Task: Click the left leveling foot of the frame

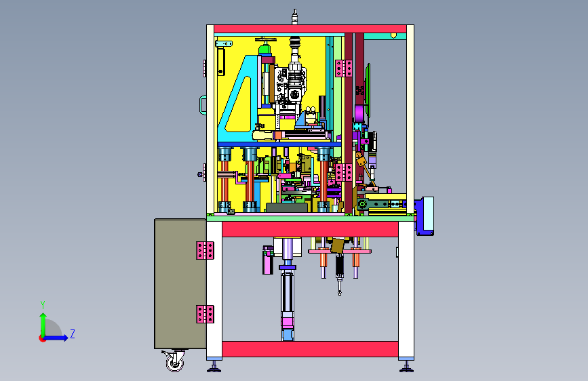Action: tap(214, 366)
